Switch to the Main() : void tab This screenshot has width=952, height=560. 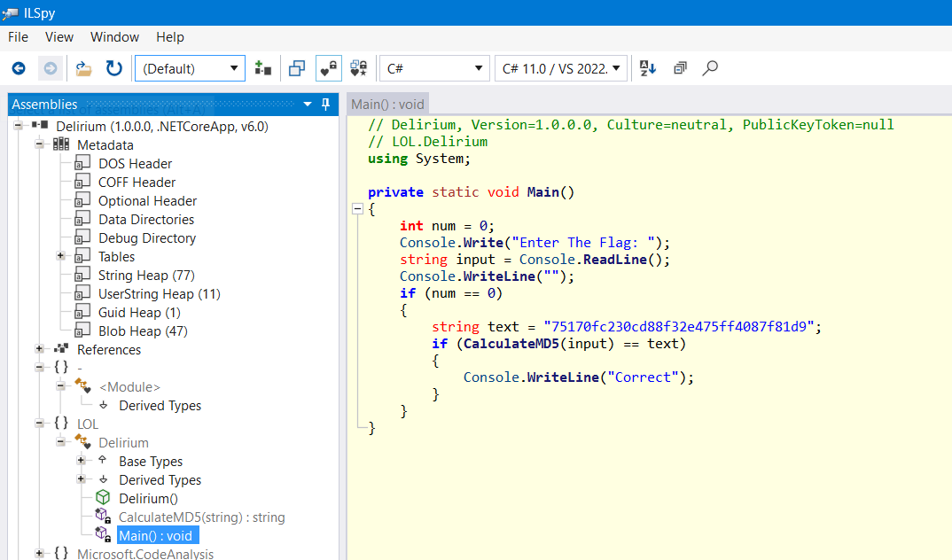coord(387,105)
